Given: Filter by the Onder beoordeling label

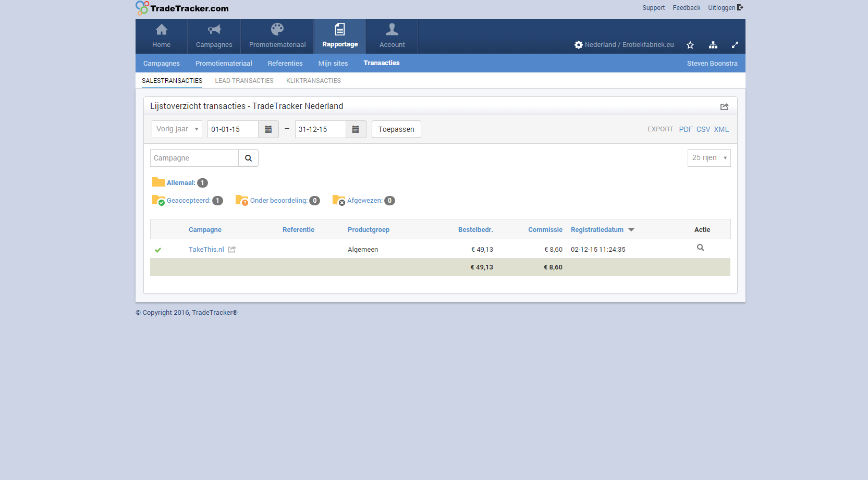Looking at the screenshot, I should (x=279, y=201).
